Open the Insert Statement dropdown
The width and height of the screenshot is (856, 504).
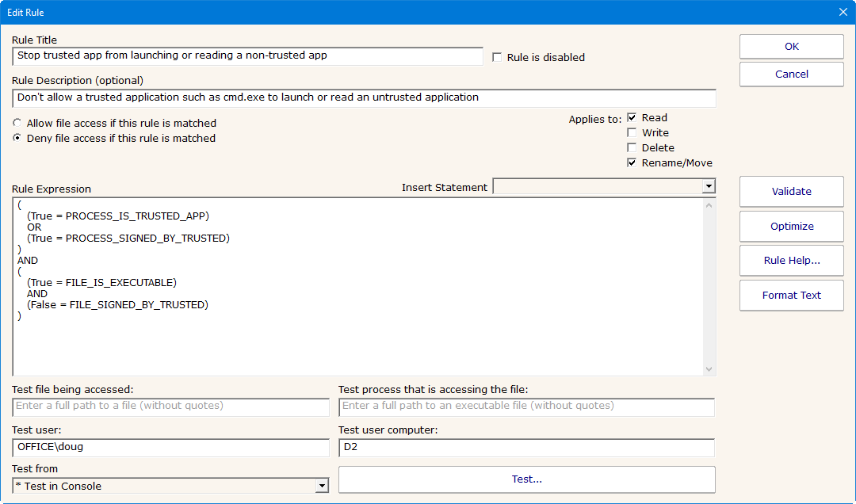click(x=708, y=186)
